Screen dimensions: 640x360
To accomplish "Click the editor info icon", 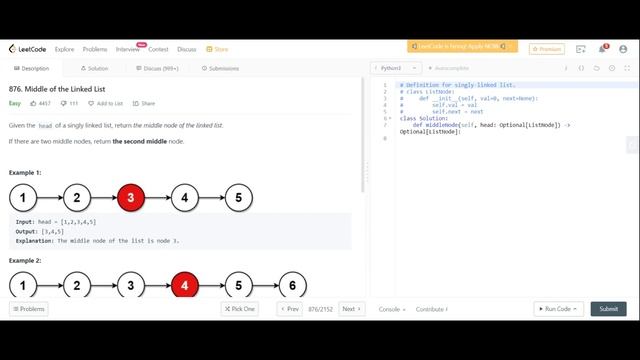I will click(x=566, y=68).
